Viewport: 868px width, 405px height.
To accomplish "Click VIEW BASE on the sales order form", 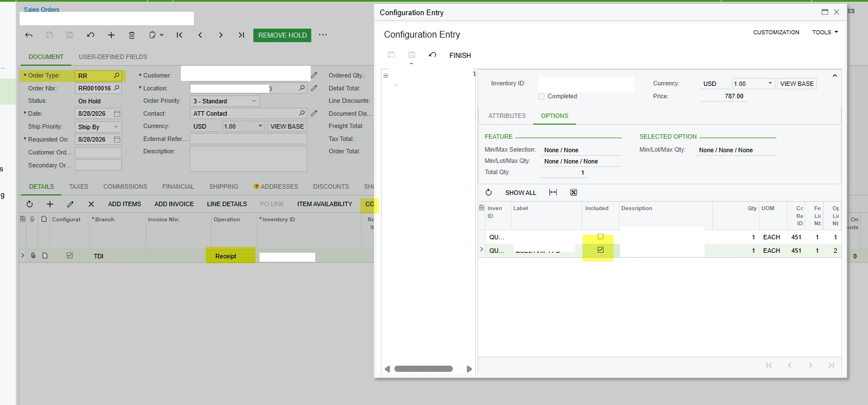I will coord(287,126).
